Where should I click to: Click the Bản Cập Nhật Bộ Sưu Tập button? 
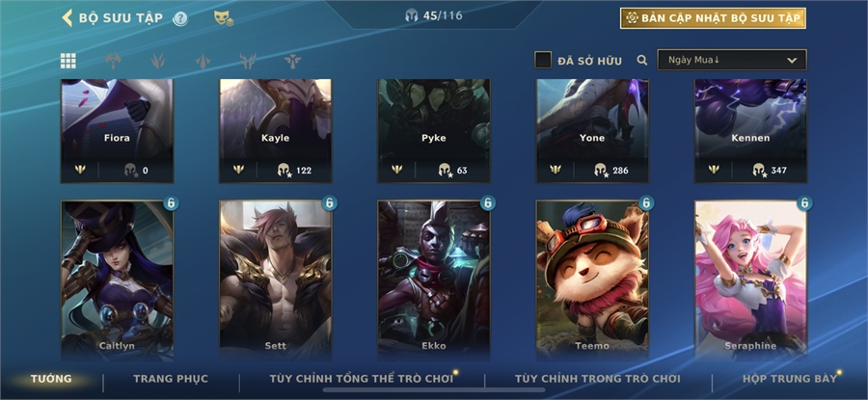pos(713,18)
